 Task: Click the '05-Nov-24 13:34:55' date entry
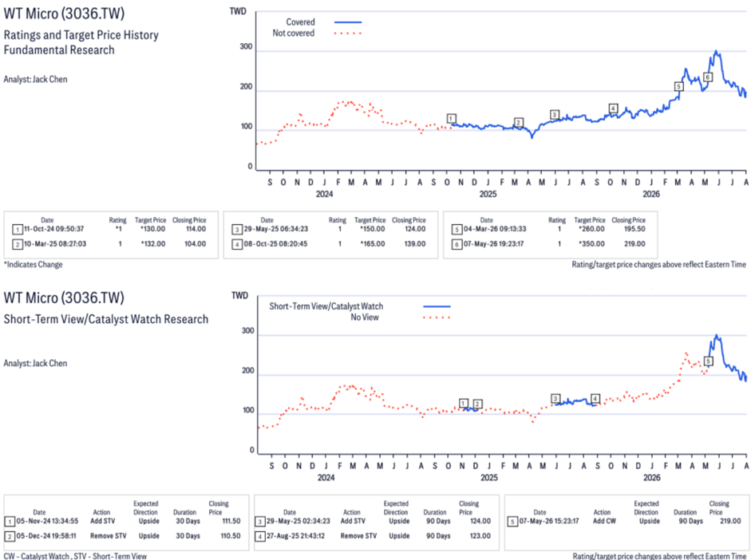[47, 521]
